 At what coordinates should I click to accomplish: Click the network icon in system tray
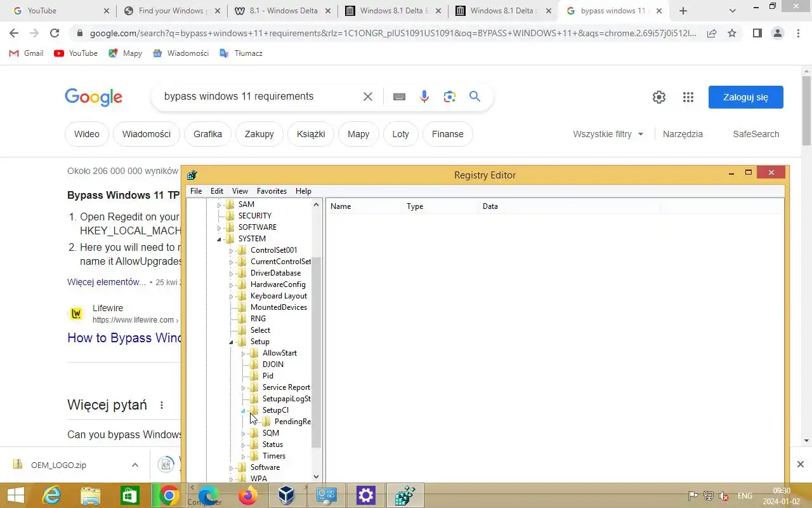coord(708,496)
